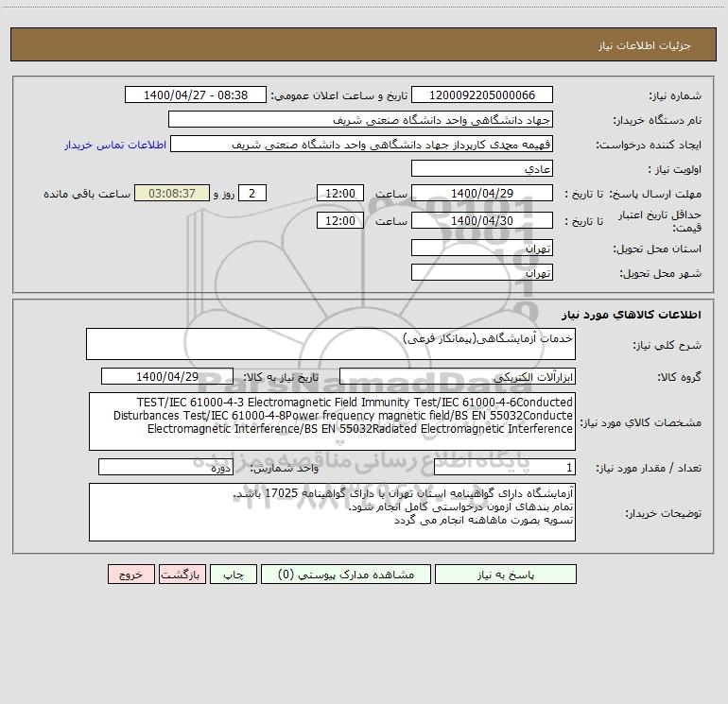Click the روز و label

coord(224,194)
